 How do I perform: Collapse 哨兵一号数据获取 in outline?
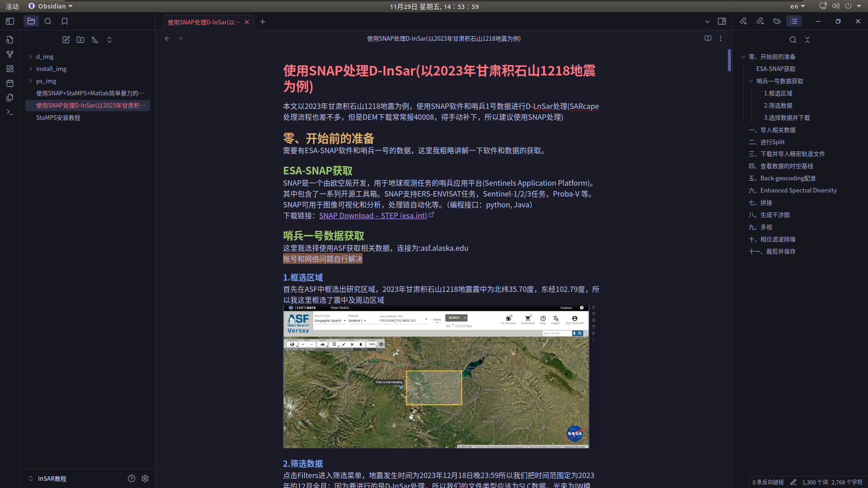751,81
